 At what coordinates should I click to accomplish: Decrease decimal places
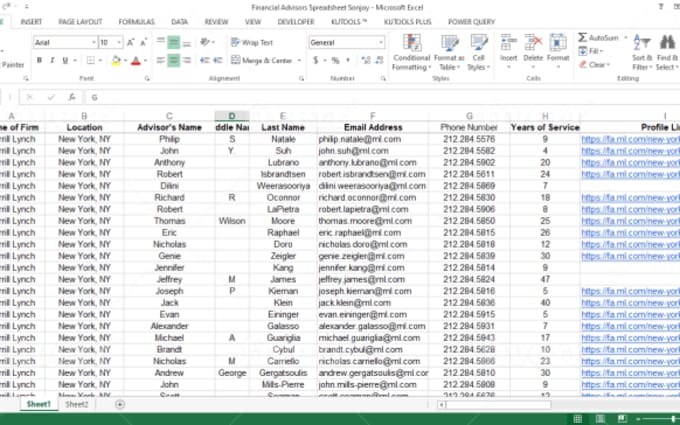379,60
